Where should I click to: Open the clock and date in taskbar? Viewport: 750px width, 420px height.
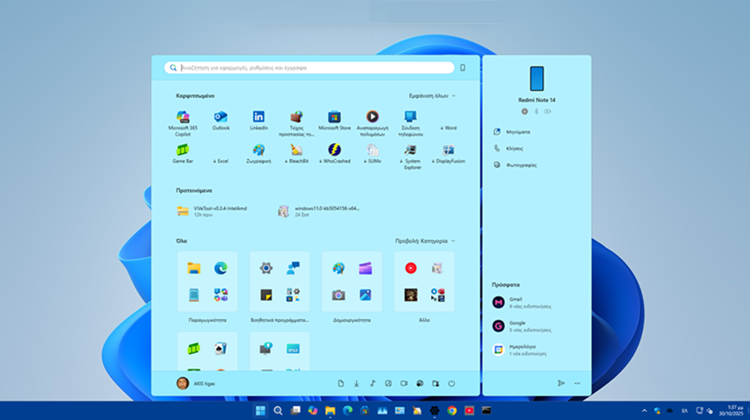[731, 410]
